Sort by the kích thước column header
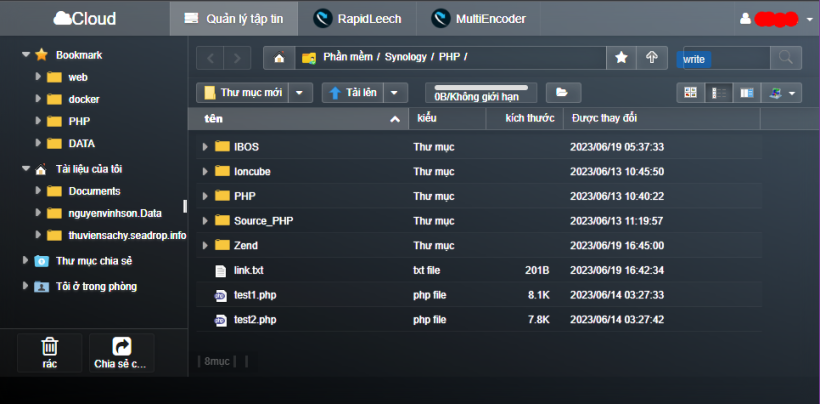Image resolution: width=820 pixels, height=404 pixels. click(525, 119)
